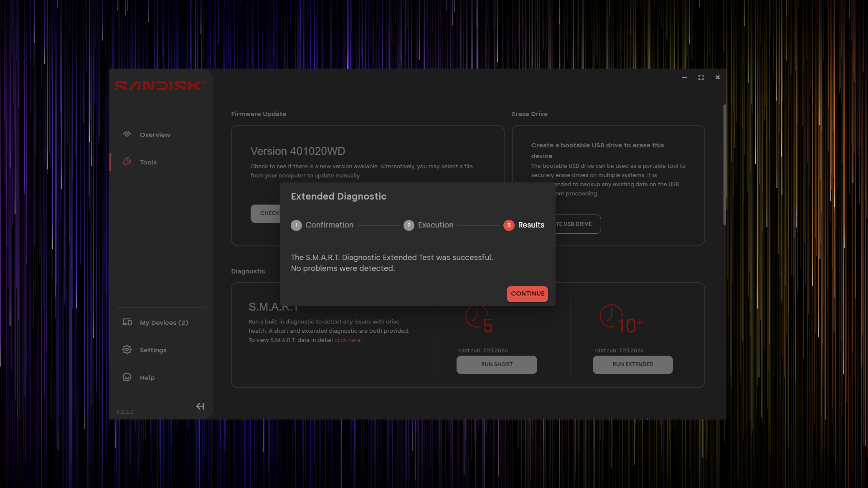Screen dimensions: 868x488
Task: Click the partly hidden USB DRIVE button
Action: click(578, 224)
